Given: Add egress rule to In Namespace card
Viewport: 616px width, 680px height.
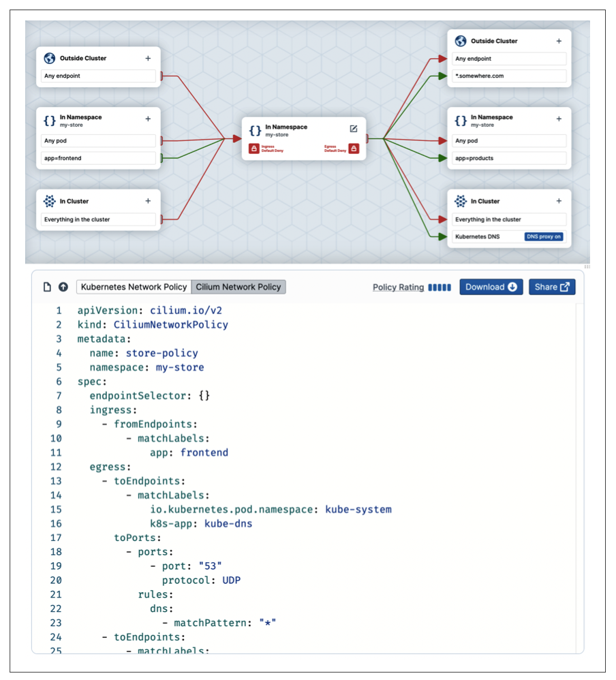Looking at the screenshot, I should pyautogui.click(x=559, y=119).
